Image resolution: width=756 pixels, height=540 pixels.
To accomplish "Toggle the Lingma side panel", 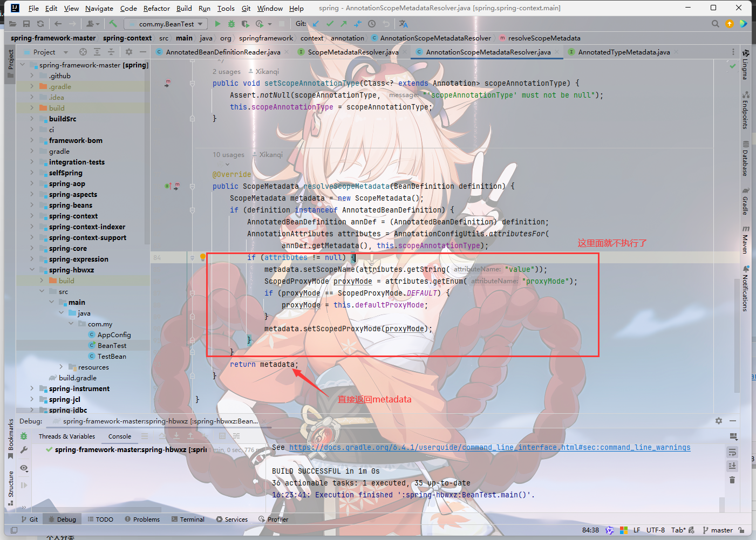I will point(745,65).
